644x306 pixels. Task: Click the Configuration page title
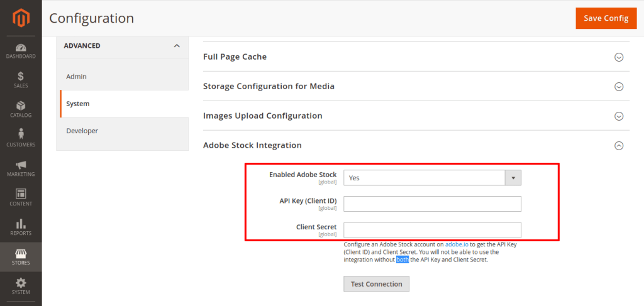click(x=92, y=18)
